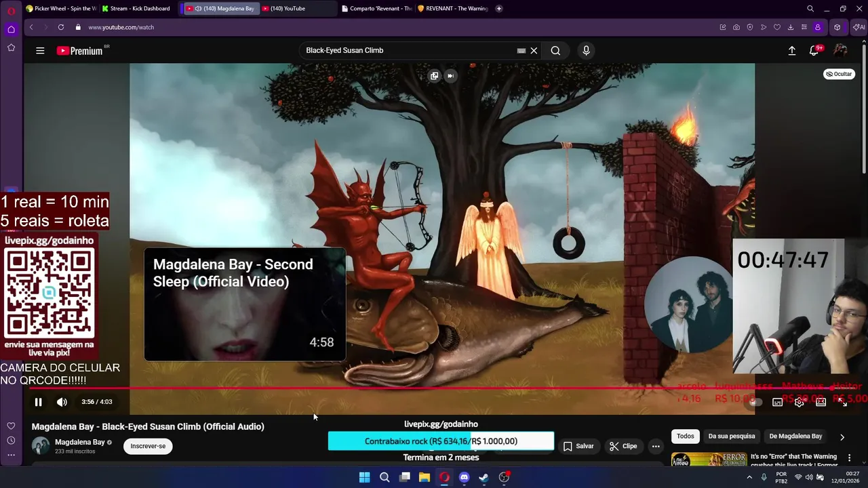This screenshot has width=868, height=488.
Task: Open the Magdalena Bay channel name link
Action: pos(79,442)
